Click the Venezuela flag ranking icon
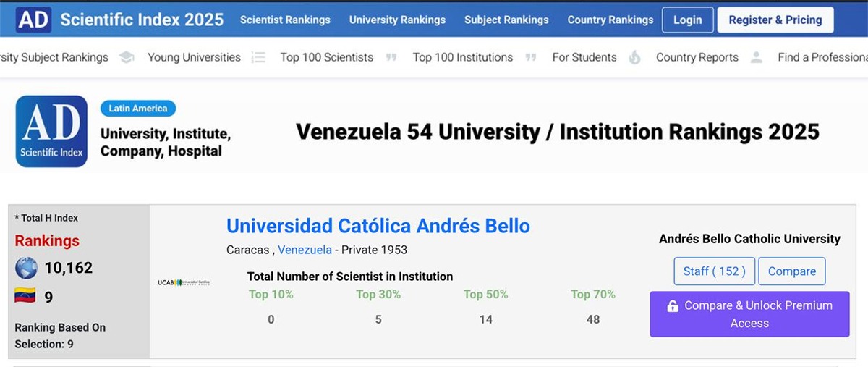Viewport: 868px width, 367px height. pyautogui.click(x=26, y=297)
